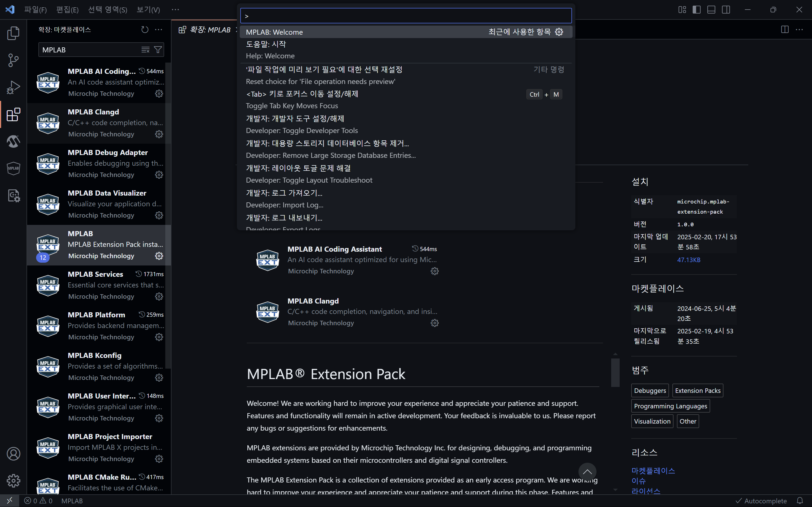Configure keybinding gear for MPLAB: Welcome command
This screenshot has width=812, height=507.
(x=559, y=32)
